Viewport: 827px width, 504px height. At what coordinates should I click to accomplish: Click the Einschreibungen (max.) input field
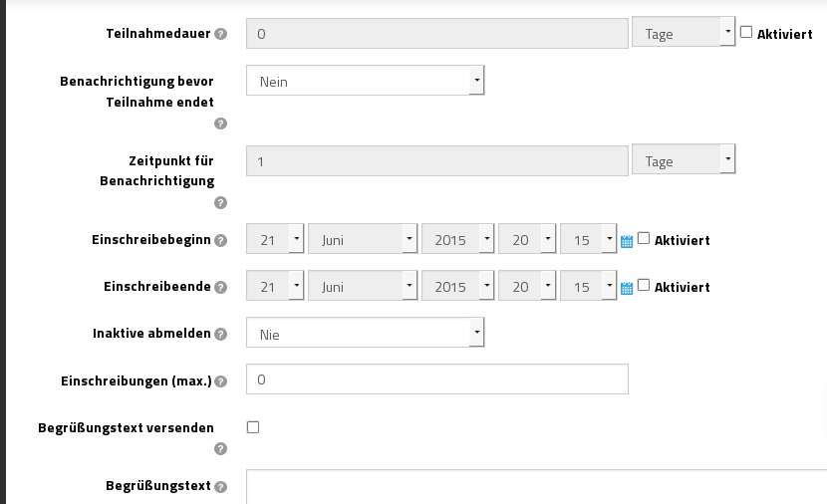tap(436, 379)
